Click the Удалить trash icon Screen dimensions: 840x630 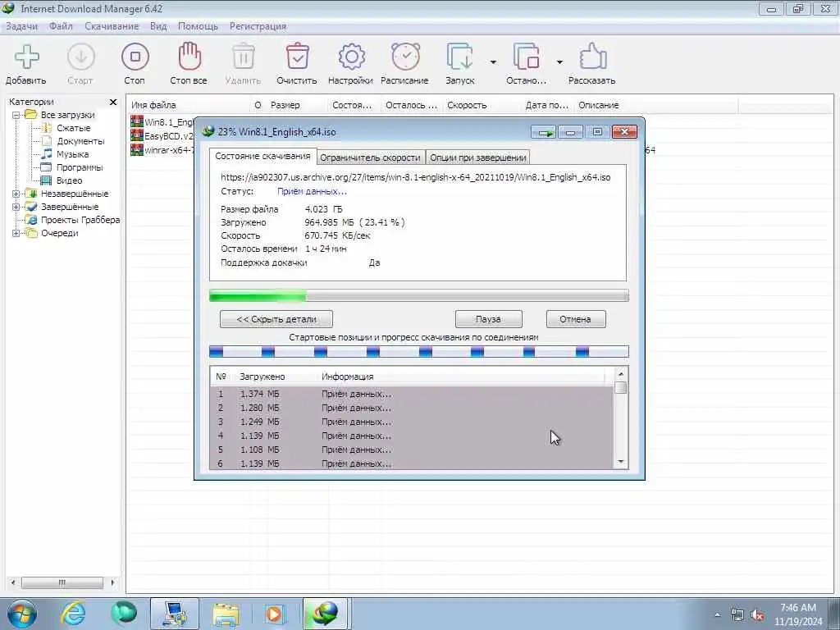[x=243, y=57]
